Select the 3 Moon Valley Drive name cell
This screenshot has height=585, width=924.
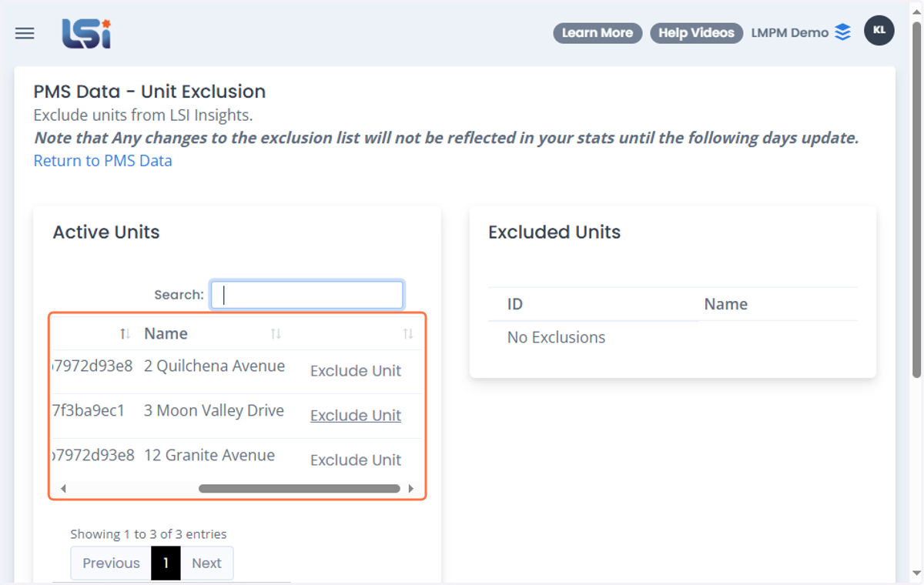tap(214, 411)
